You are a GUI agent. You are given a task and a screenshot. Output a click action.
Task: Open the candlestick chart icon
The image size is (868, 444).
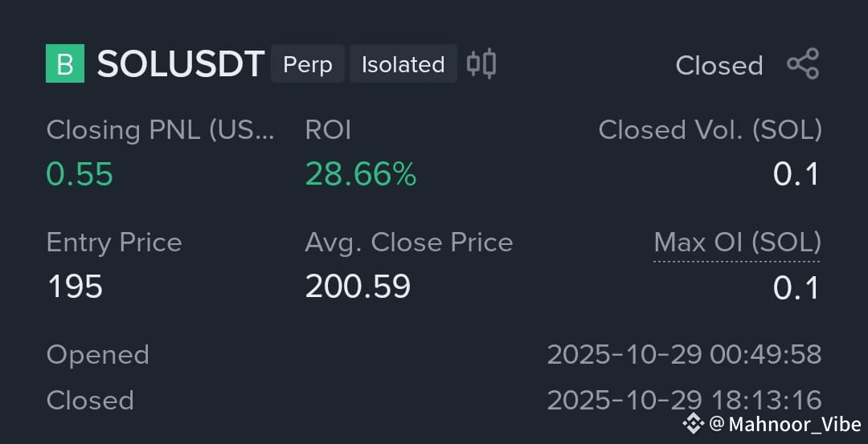click(x=481, y=63)
